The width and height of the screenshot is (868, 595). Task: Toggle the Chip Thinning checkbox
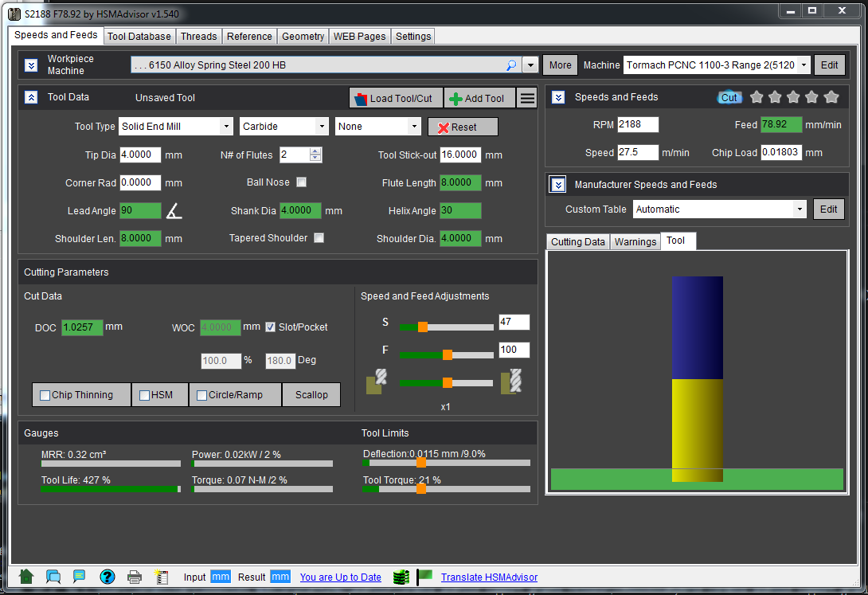(x=45, y=395)
